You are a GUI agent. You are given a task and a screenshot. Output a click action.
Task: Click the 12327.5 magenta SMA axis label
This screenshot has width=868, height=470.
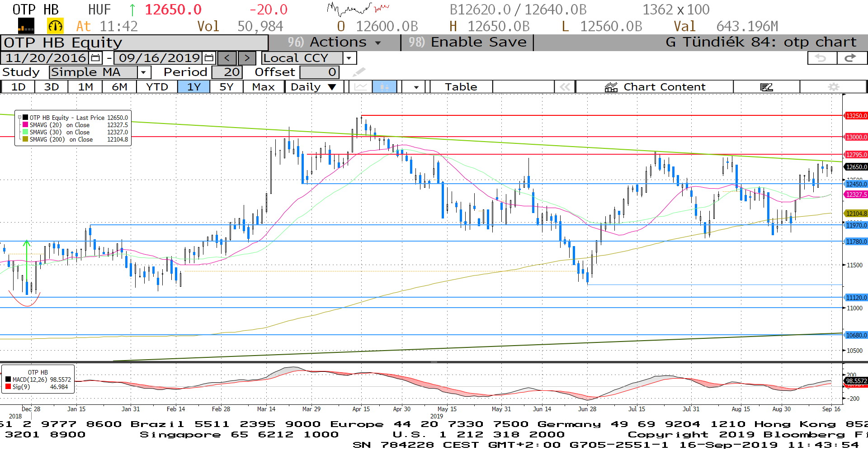(x=856, y=195)
